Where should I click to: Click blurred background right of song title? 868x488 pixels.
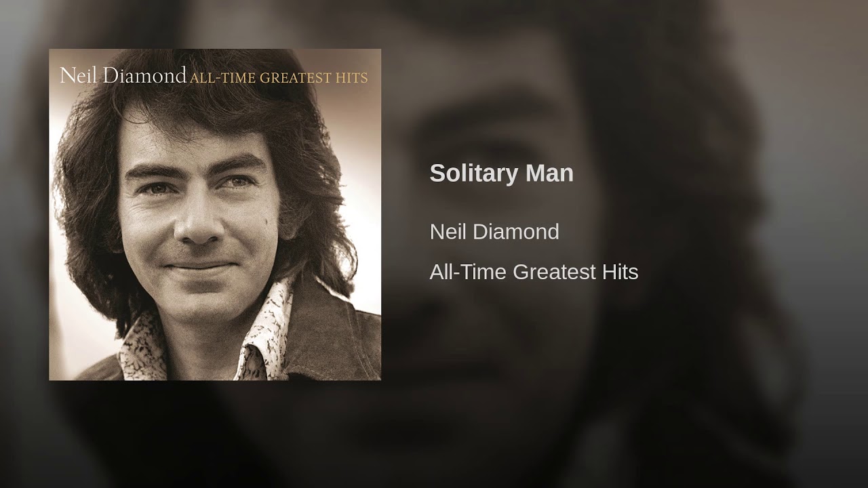712,174
